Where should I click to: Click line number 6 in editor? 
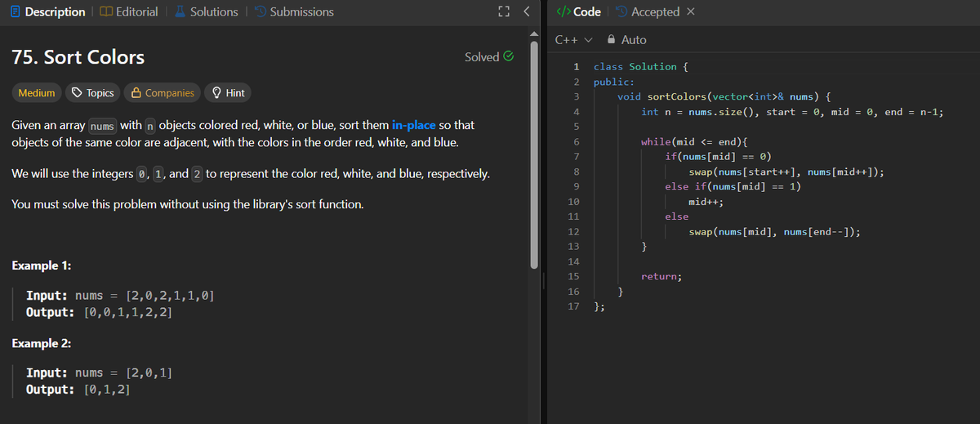coord(577,141)
